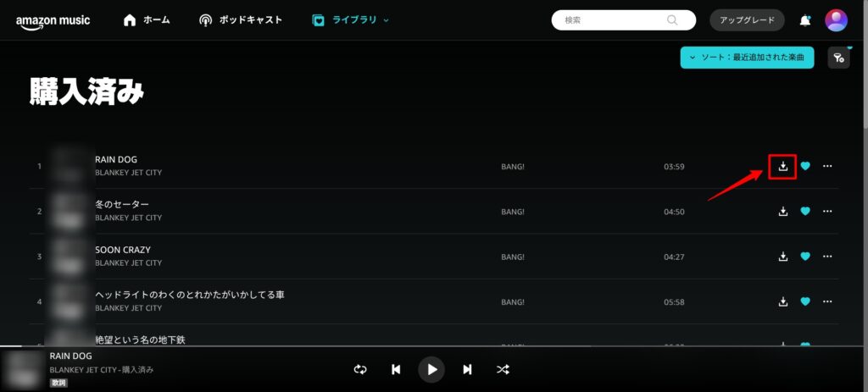
Task: Toggle repeat mode
Action: point(360,369)
